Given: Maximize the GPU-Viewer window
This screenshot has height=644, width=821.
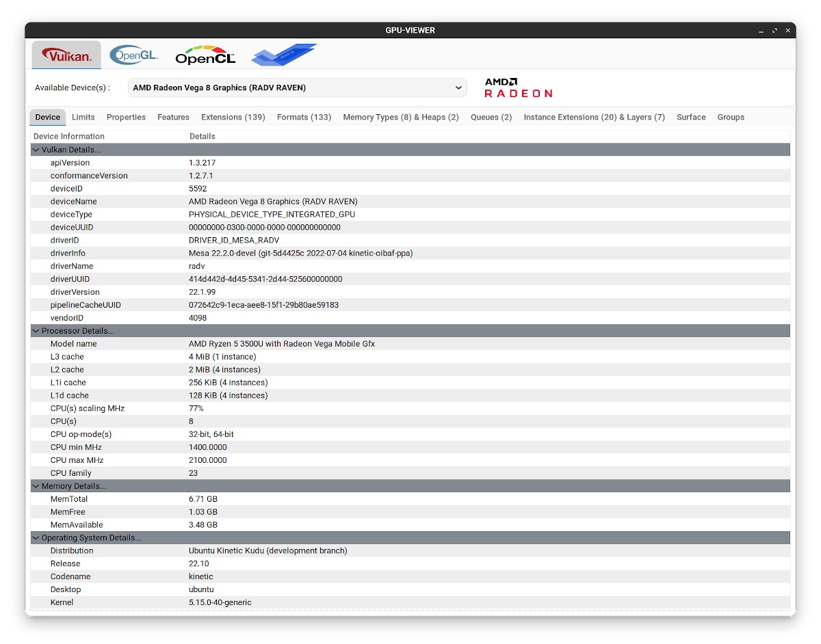Looking at the screenshot, I should pos(774,31).
